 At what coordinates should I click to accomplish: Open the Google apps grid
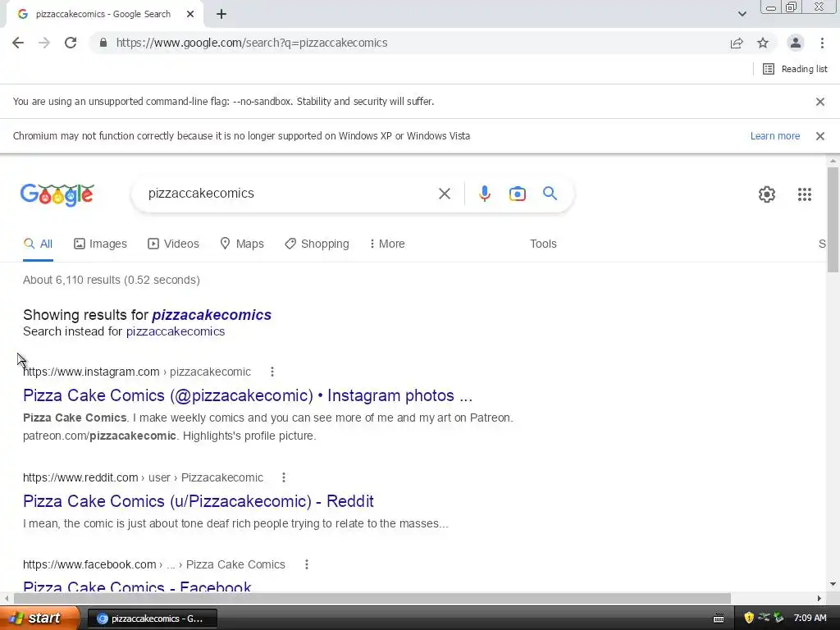tap(804, 194)
